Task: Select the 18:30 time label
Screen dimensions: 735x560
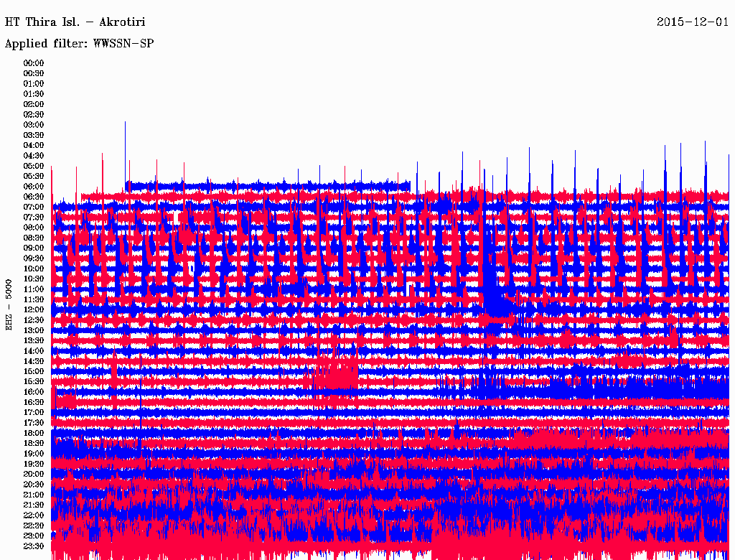Action: [x=34, y=444]
